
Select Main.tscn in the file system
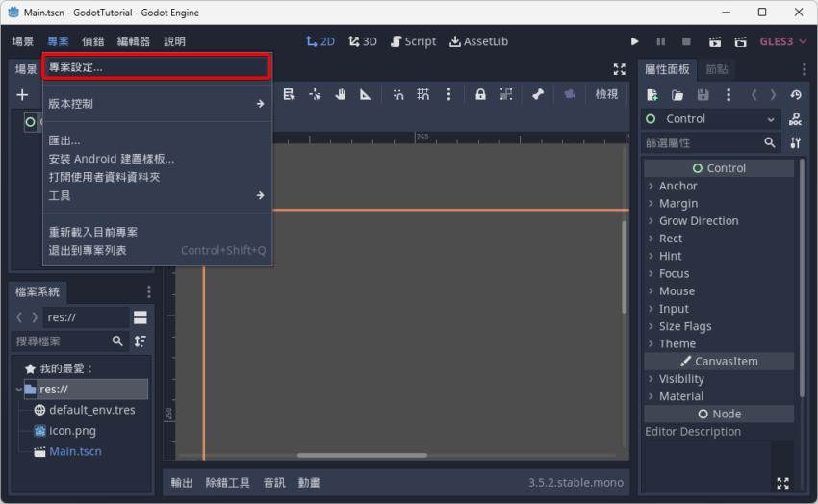(75, 451)
